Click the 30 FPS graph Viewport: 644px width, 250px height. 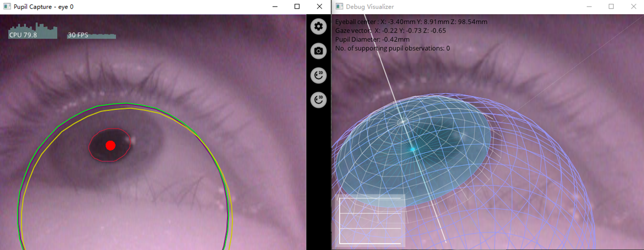coord(92,35)
